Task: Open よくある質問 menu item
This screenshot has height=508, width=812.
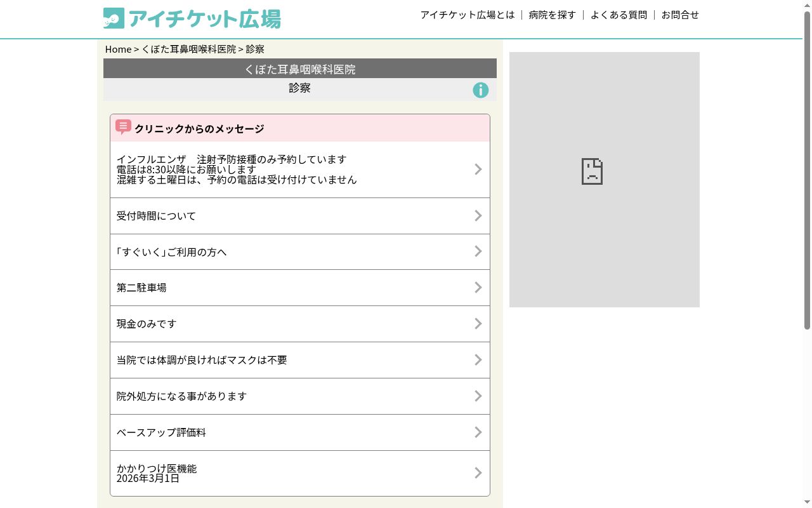Action: (619, 15)
